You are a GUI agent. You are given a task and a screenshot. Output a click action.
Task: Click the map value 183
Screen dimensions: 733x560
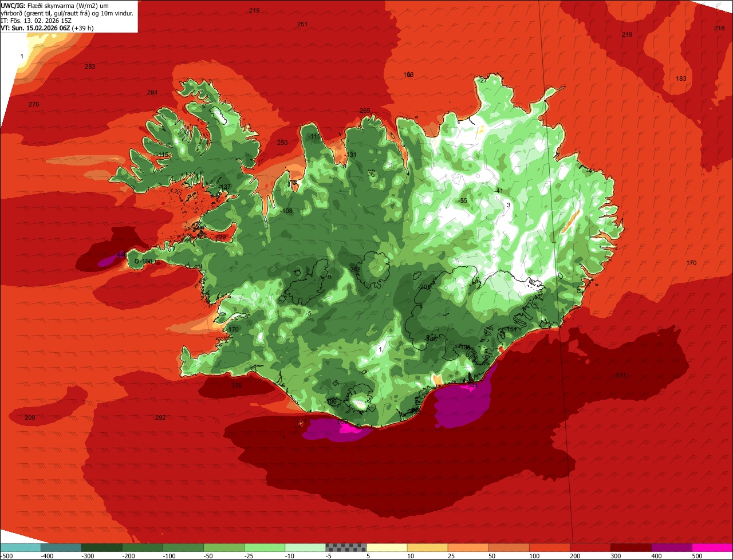pyautogui.click(x=681, y=78)
